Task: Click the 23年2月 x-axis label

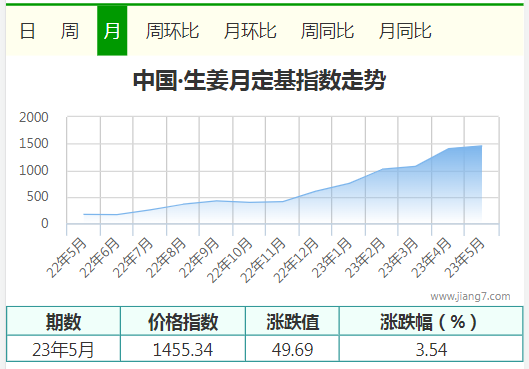Action: tap(365, 258)
